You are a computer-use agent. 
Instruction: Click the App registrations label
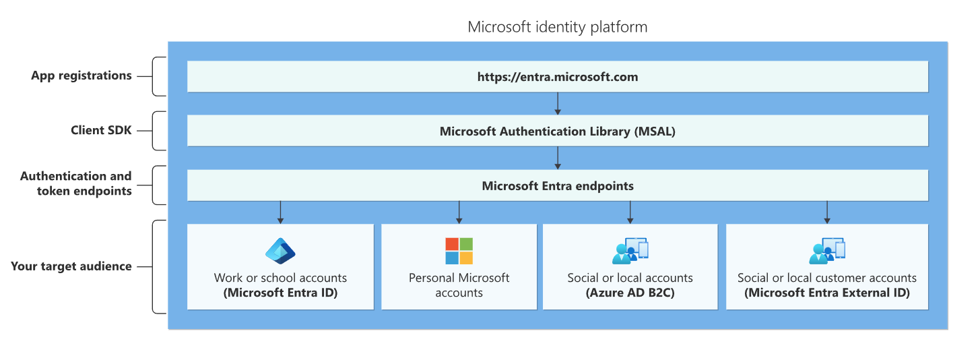pyautogui.click(x=81, y=76)
